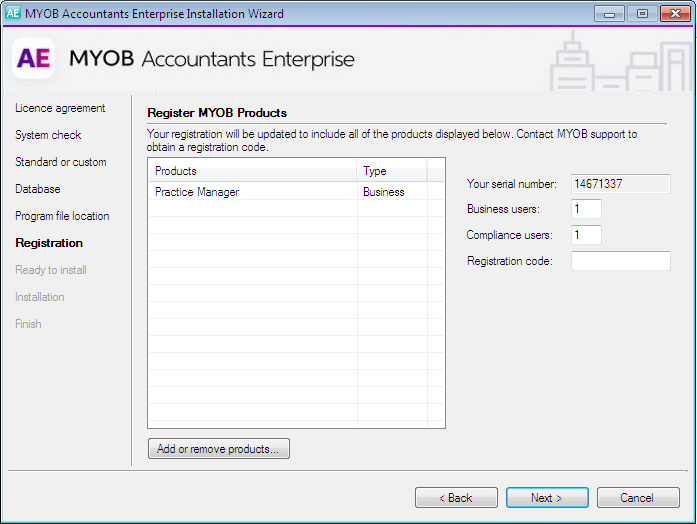Maximize the installation wizard window
Viewport: 697px width, 524px height.
tap(641, 14)
